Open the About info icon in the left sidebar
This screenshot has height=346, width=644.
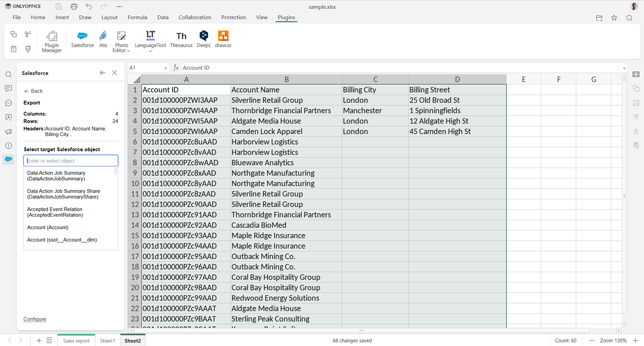8,146
